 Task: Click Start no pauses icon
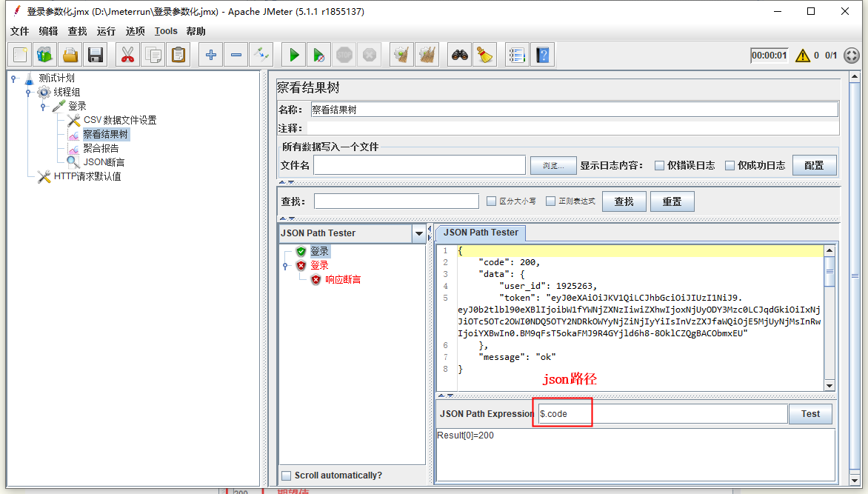(319, 55)
